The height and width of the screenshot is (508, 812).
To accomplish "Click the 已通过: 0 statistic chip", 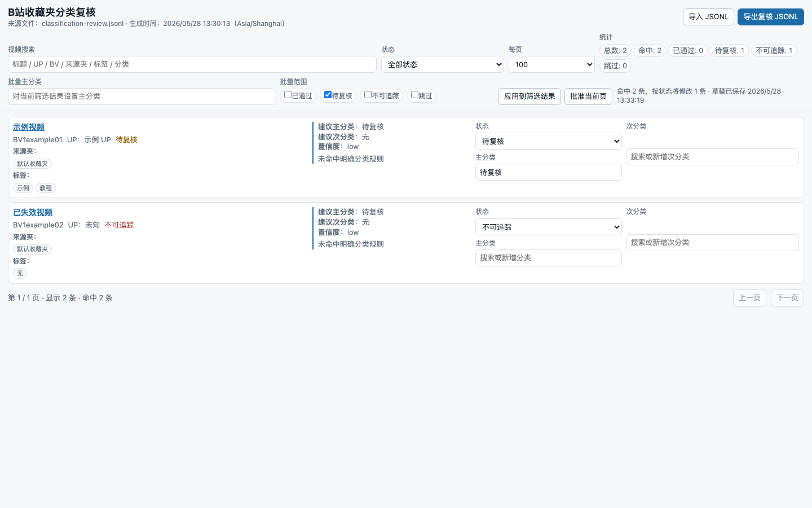I will pos(688,51).
